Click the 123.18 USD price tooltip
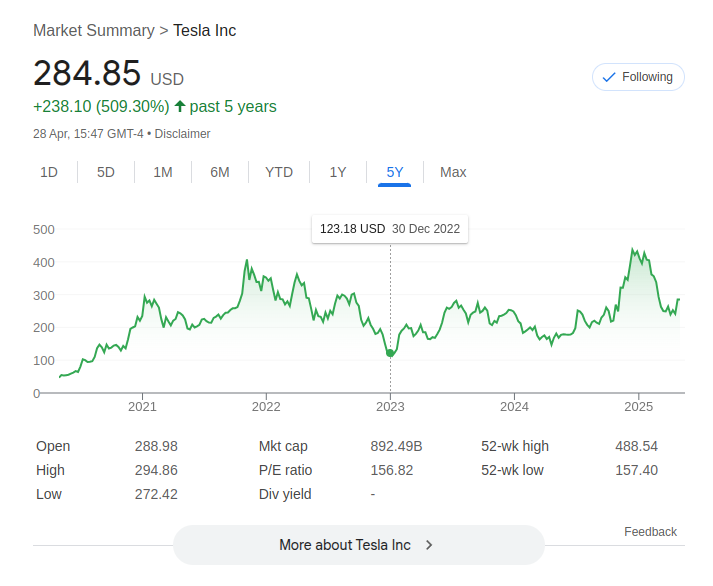The width and height of the screenshot is (713, 586). (x=390, y=229)
